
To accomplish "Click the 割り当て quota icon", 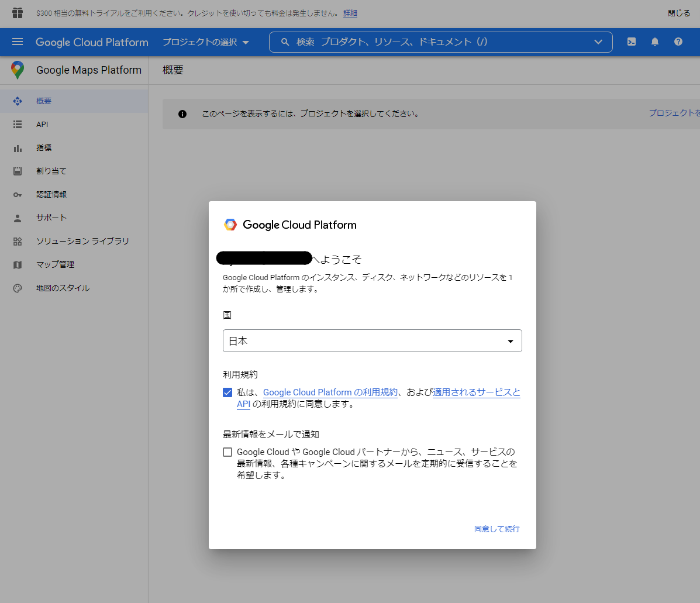I will (x=18, y=171).
